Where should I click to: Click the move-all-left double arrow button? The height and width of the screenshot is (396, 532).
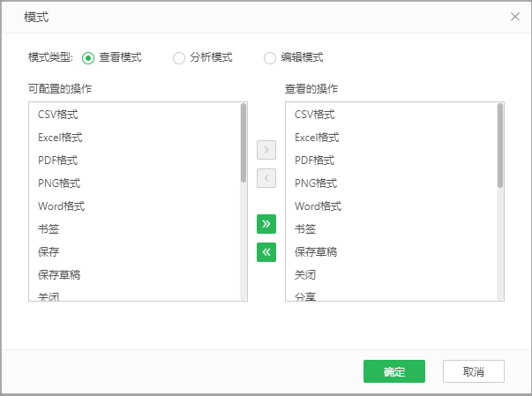[266, 252]
